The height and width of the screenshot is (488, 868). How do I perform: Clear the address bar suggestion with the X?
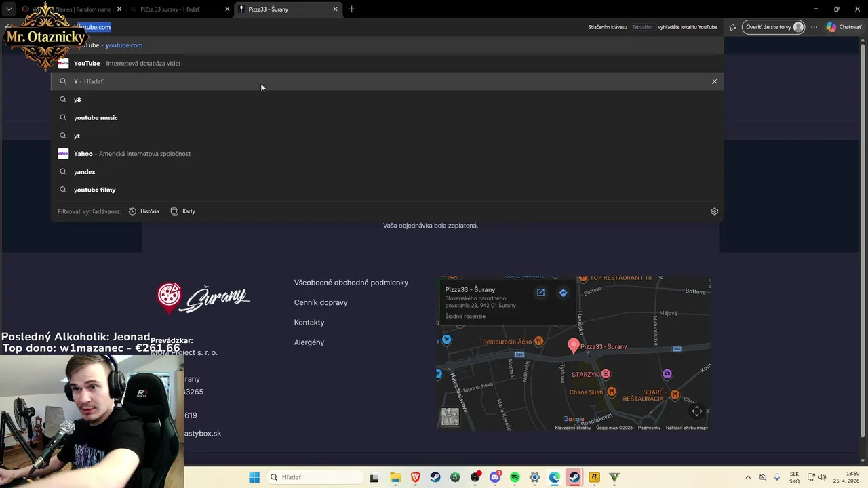[714, 81]
